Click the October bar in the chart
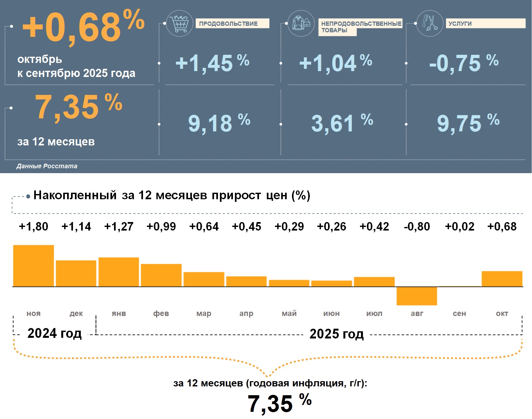 [x=502, y=279]
